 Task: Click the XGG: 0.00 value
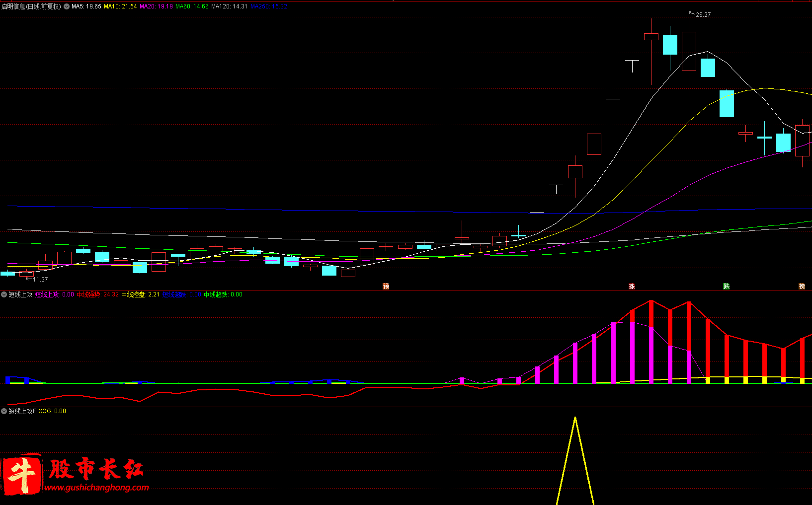coord(52,411)
